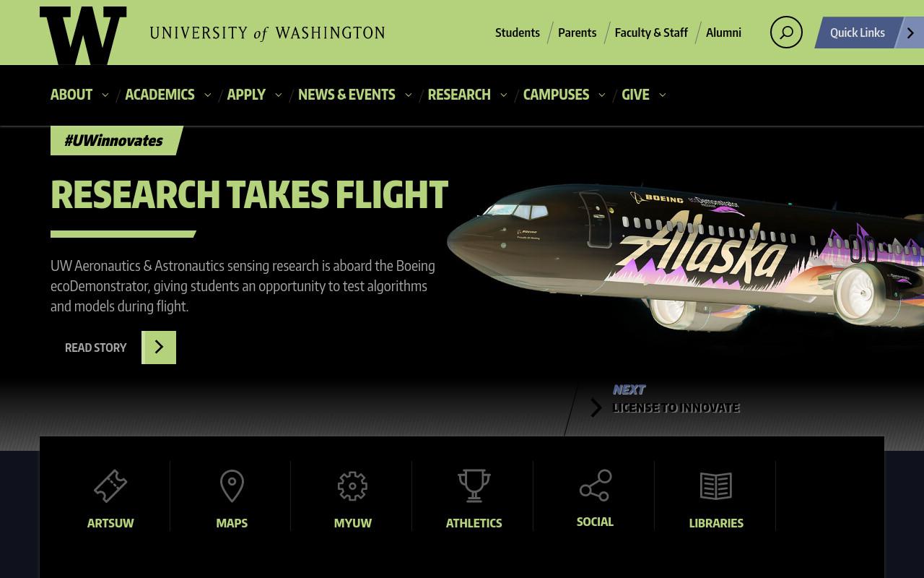Click the Athletics trophy icon

point(474,486)
